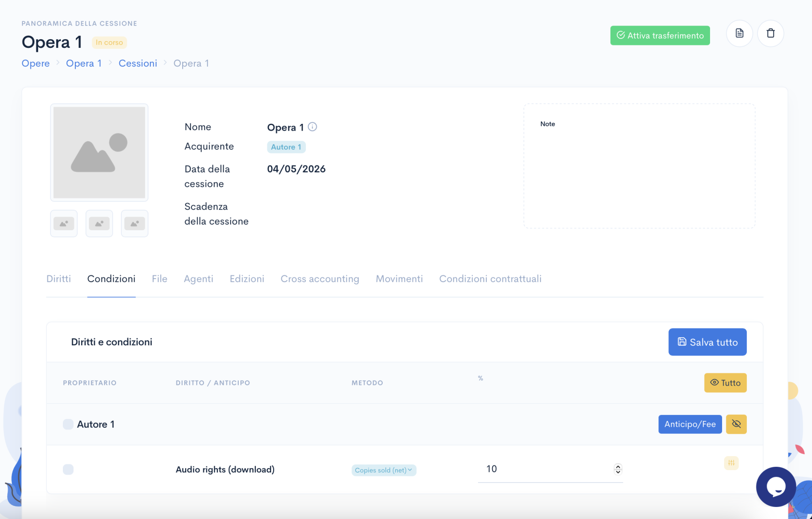Click settings sliders icon in Audio rights row
812x519 pixels.
[x=731, y=463]
